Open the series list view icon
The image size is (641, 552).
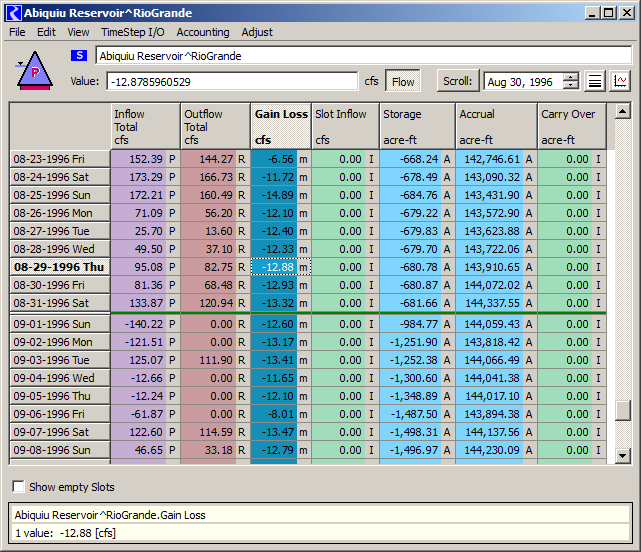(x=595, y=81)
